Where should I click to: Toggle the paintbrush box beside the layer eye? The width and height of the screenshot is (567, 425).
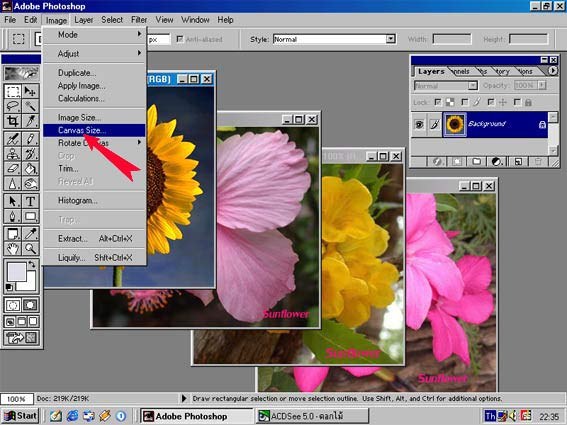tap(434, 125)
